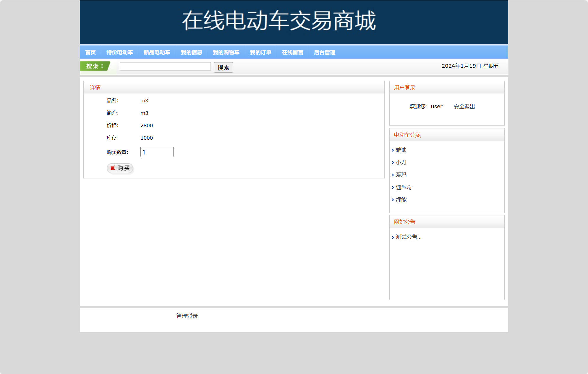Click the arrow bullet beside 绿能 category

(393, 200)
